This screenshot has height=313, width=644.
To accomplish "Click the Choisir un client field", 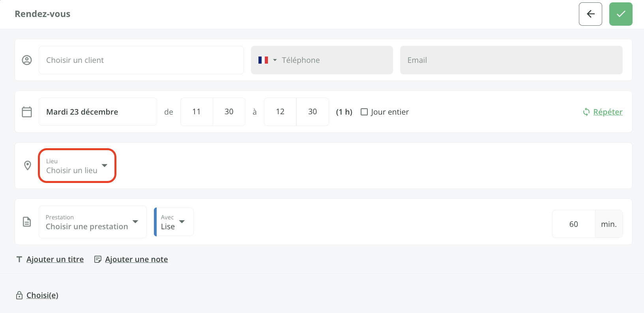I will (x=141, y=60).
